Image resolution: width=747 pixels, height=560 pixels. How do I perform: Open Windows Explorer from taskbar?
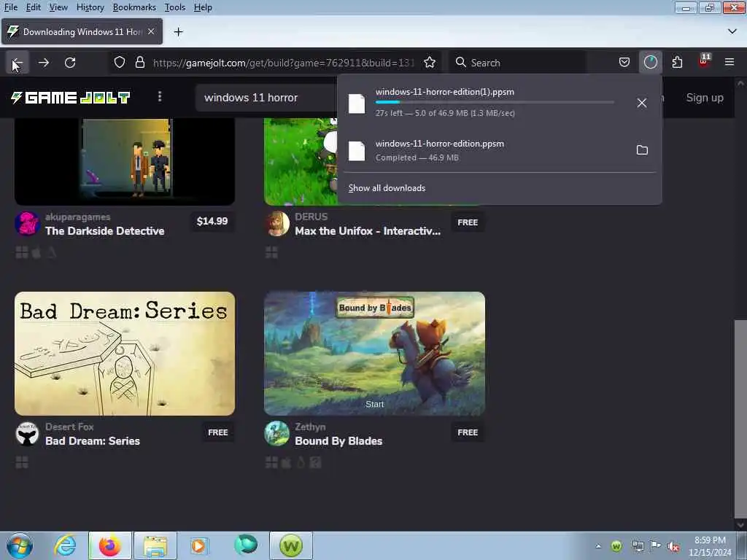[155, 545]
